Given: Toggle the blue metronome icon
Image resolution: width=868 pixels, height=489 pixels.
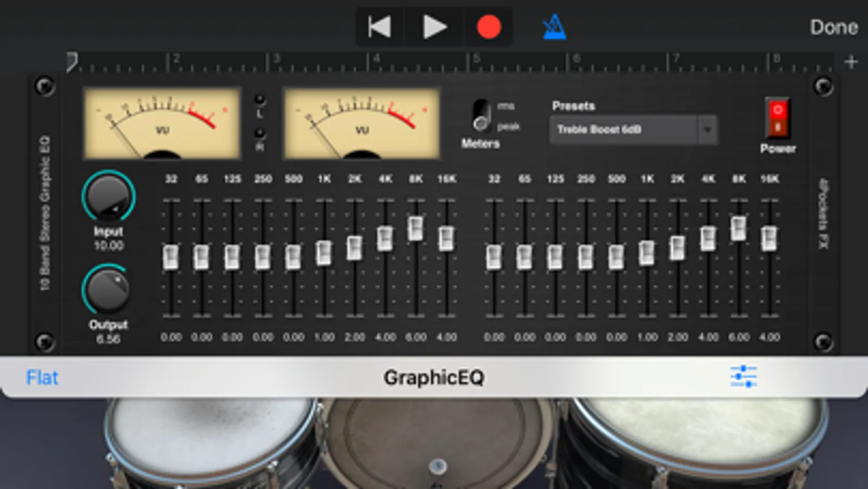Looking at the screenshot, I should pos(554,27).
